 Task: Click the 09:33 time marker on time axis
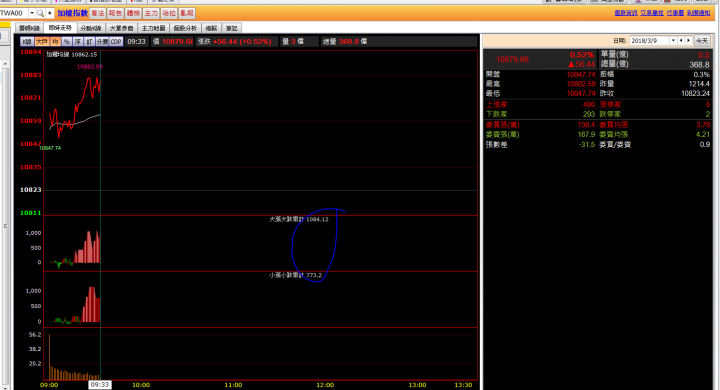100,384
